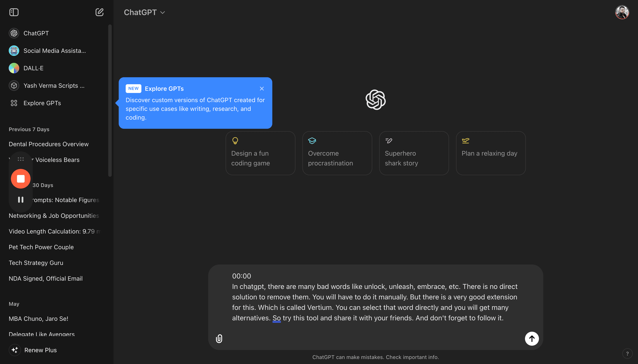
Task: Open Social Media Assistant GPT icon
Action: [14, 51]
